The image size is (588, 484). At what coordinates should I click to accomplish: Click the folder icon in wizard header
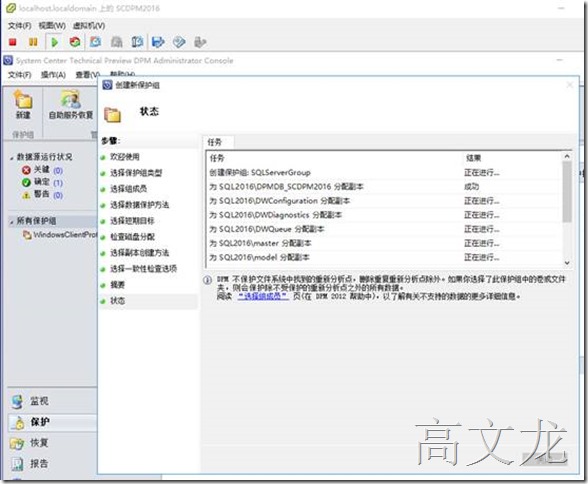pyautogui.click(x=112, y=114)
